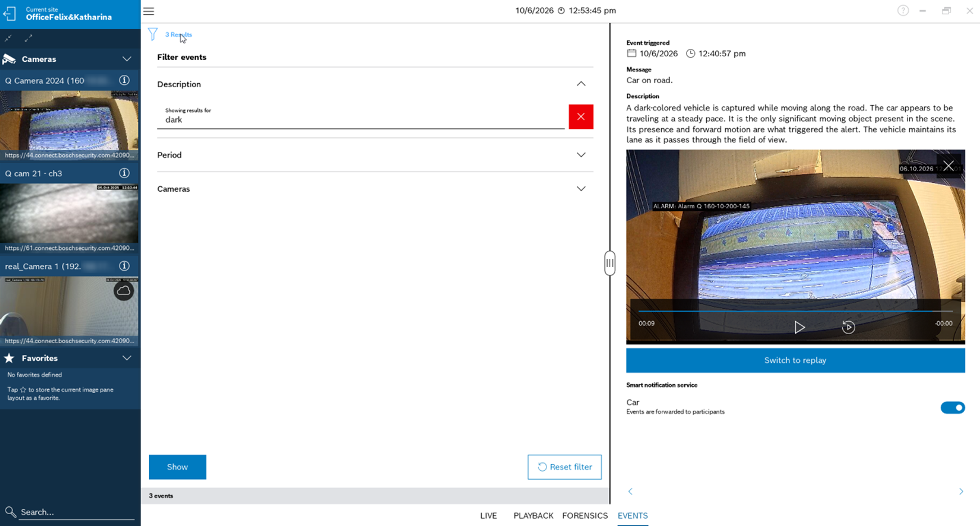Image resolution: width=980 pixels, height=526 pixels.
Task: Go to the next event arrow
Action: [961, 492]
